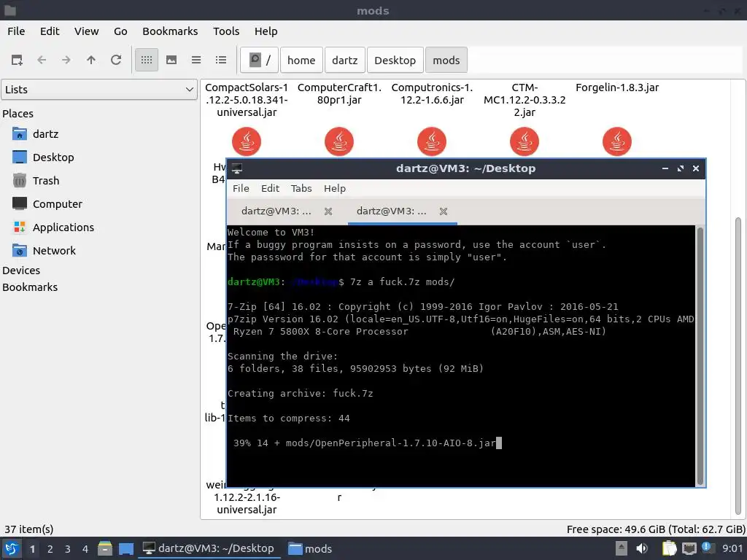Switch to workspace 2

(50, 549)
